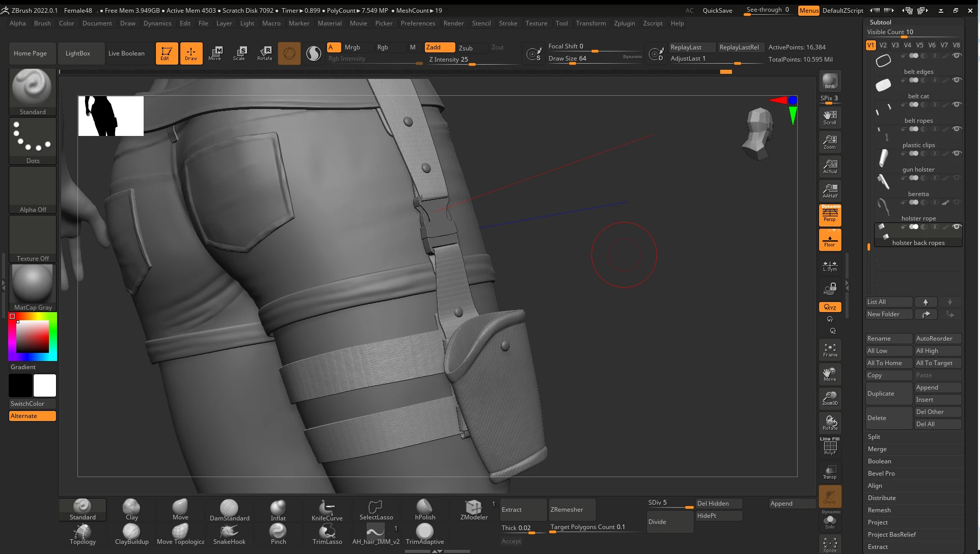Click the Rotate gizmo tool icon
The height and width of the screenshot is (554, 980).
264,53
